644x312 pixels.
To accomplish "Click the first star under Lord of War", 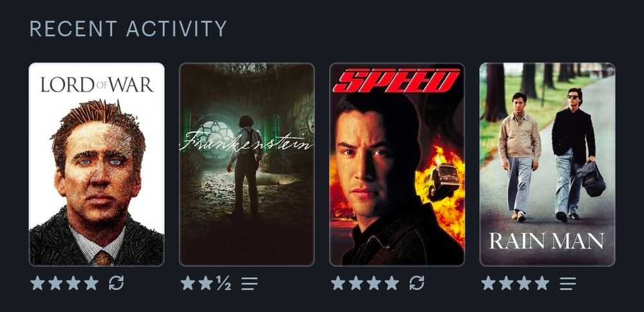I will [x=37, y=283].
